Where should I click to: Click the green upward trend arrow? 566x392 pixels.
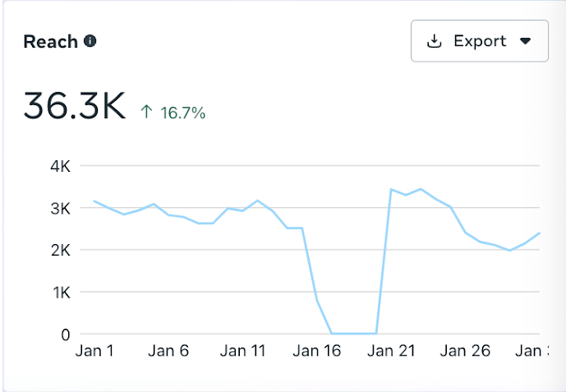click(146, 113)
